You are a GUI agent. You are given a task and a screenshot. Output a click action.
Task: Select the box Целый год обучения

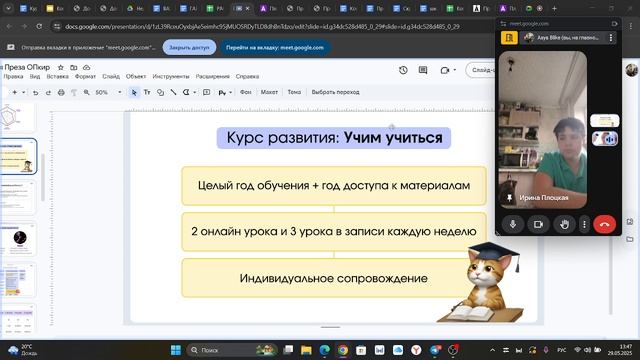(x=334, y=186)
